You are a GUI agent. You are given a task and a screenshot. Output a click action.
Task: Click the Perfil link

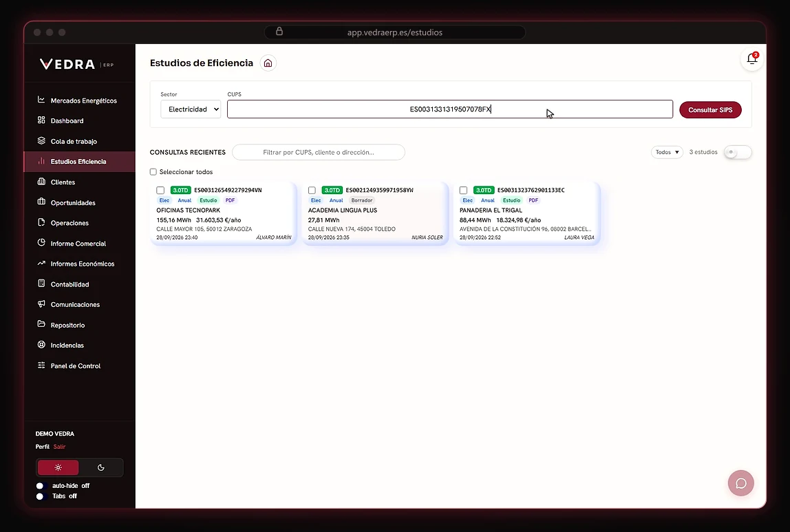[x=43, y=447]
